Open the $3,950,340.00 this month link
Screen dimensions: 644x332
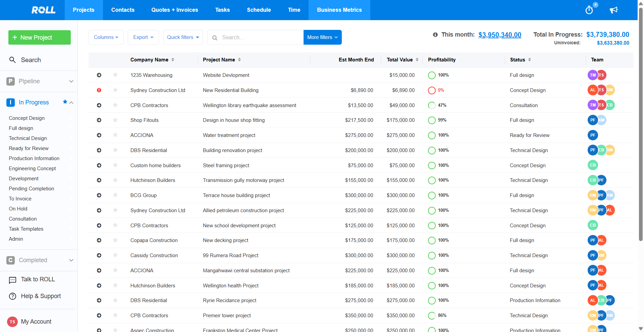499,35
